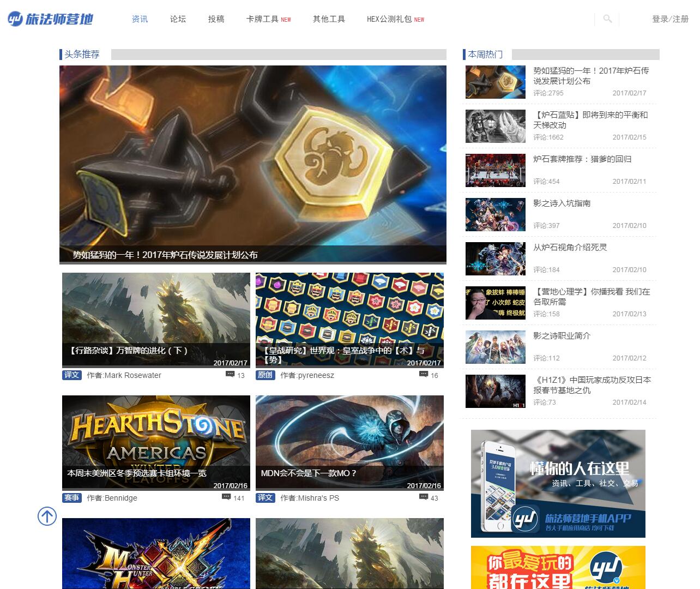This screenshot has width=700, height=589.
Task: Open the 旅法师营地手机APP banner ad
Action: coord(558,484)
